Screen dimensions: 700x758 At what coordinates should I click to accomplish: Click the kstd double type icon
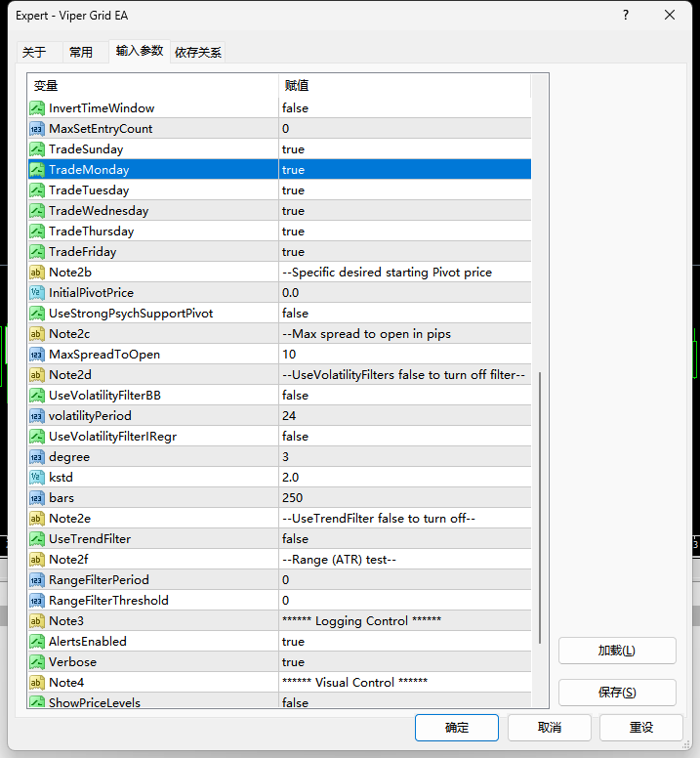(x=37, y=477)
